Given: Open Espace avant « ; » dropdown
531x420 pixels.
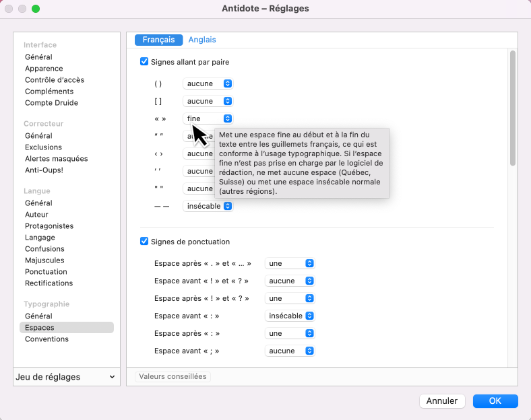Looking at the screenshot, I should click(x=290, y=351).
